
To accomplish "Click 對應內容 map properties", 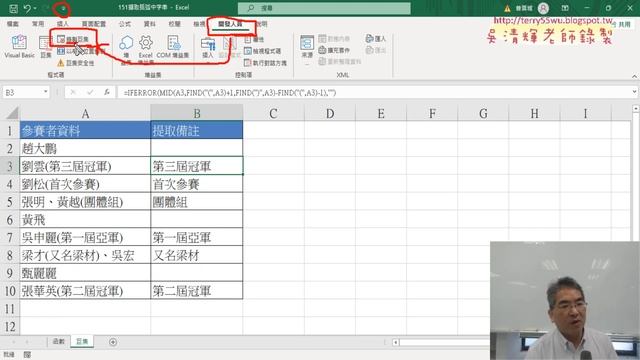I will pos(334,39).
